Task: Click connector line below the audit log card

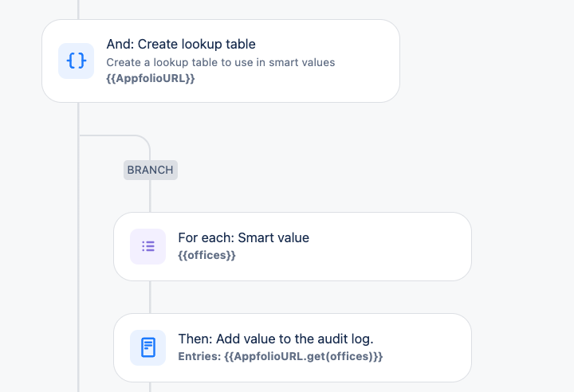Action: pyautogui.click(x=150, y=387)
